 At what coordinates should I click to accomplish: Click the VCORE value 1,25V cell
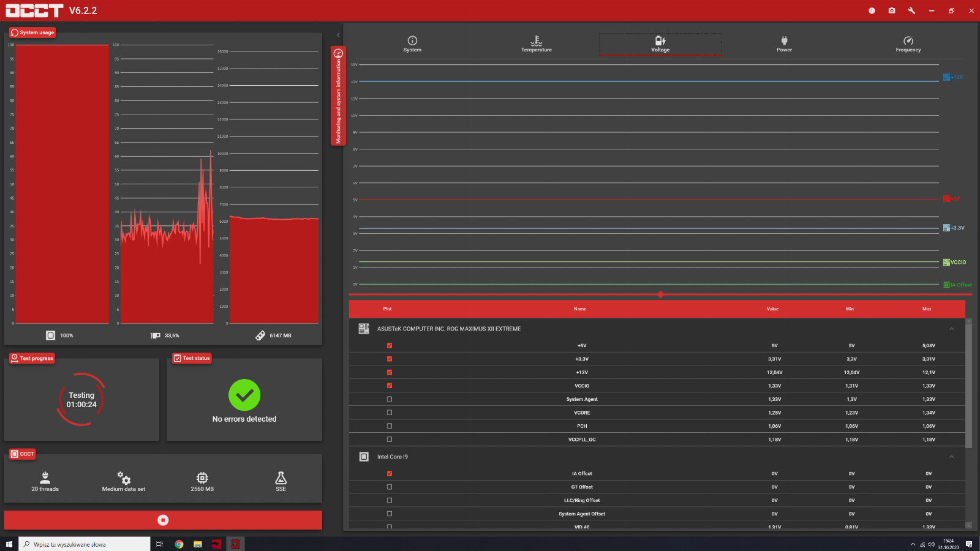coord(775,413)
